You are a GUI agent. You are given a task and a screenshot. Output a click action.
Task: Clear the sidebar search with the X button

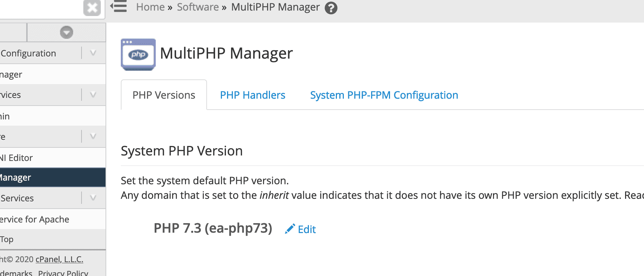92,8
